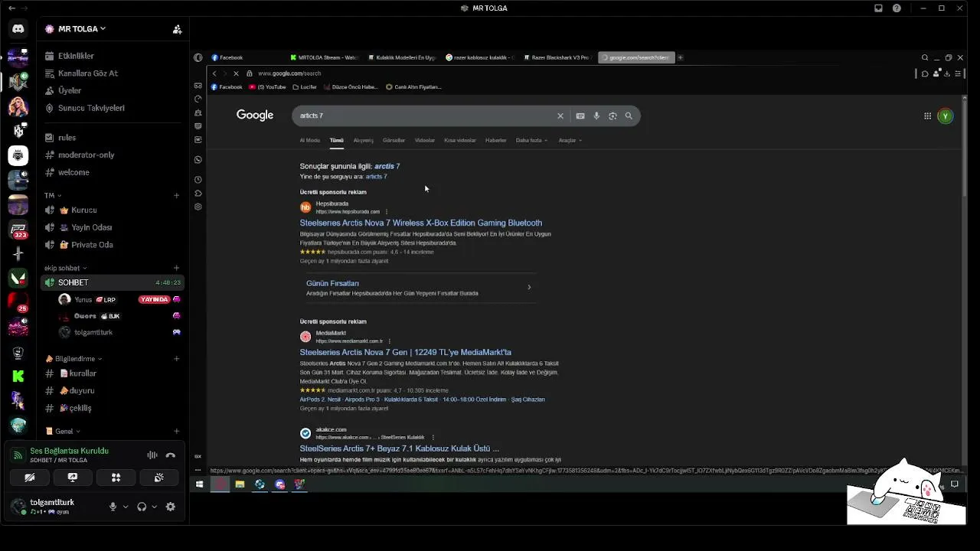Turn on camera in Discord voice panel
The height and width of the screenshot is (551, 980).
pyautogui.click(x=29, y=478)
